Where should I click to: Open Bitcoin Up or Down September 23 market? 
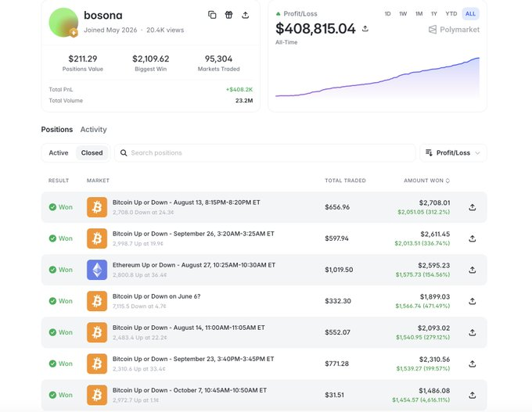[193, 359]
